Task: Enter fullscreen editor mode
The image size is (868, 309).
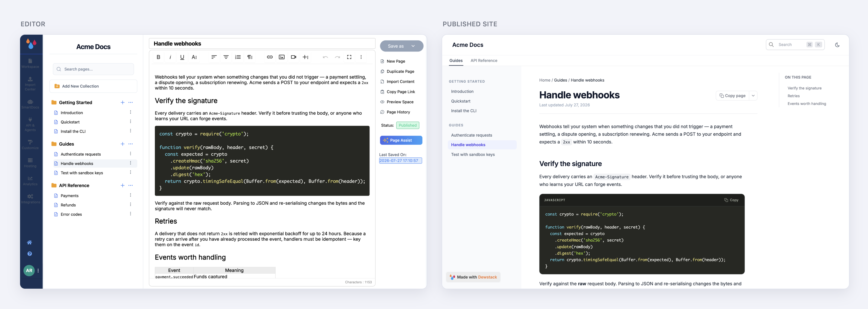Action: tap(349, 57)
